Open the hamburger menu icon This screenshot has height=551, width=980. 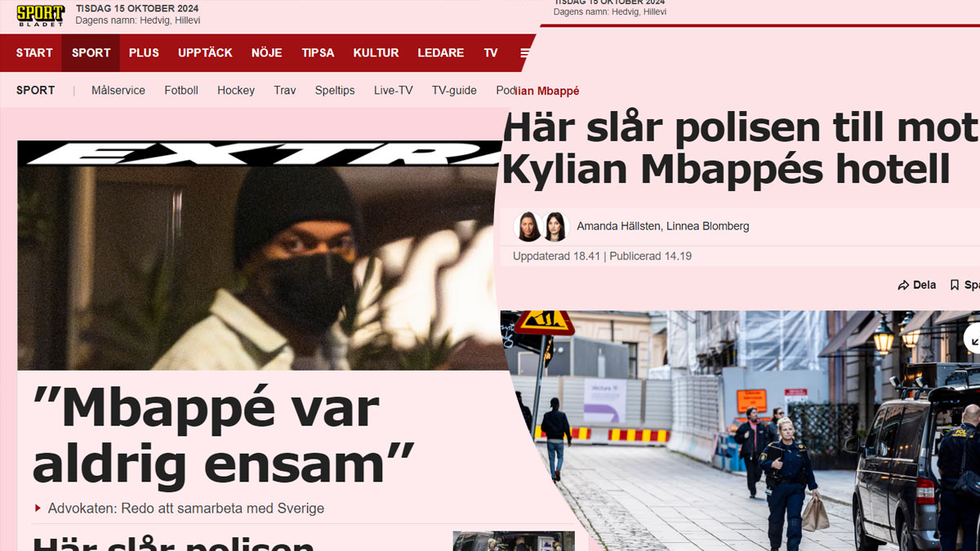(525, 53)
